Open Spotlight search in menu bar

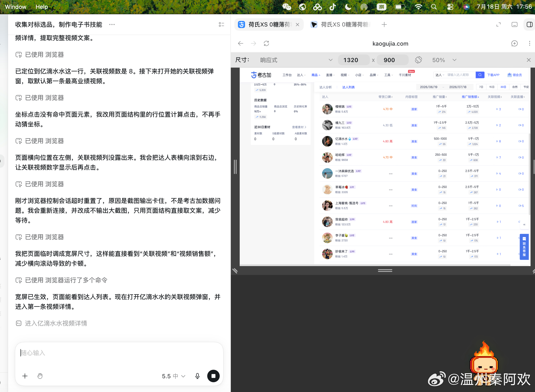[434, 7]
